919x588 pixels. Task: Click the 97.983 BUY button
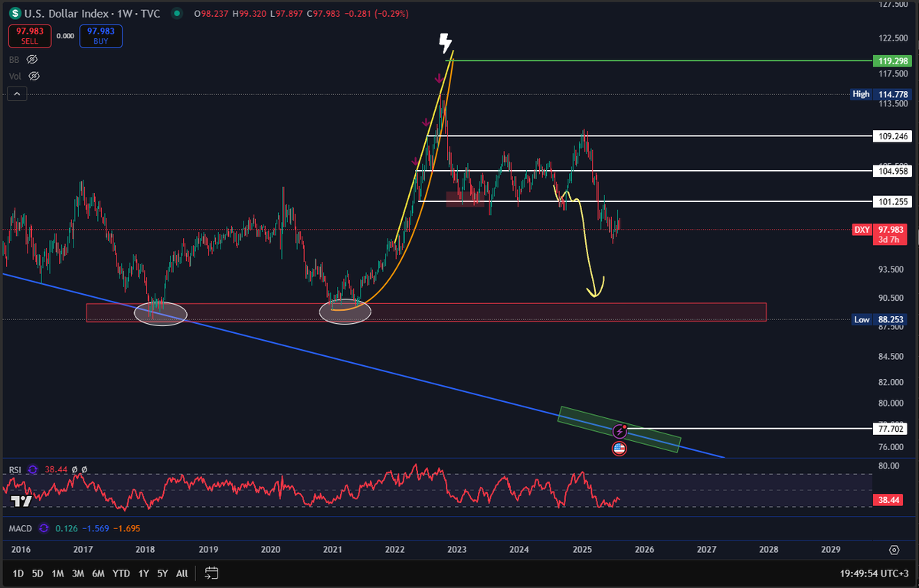[x=100, y=35]
